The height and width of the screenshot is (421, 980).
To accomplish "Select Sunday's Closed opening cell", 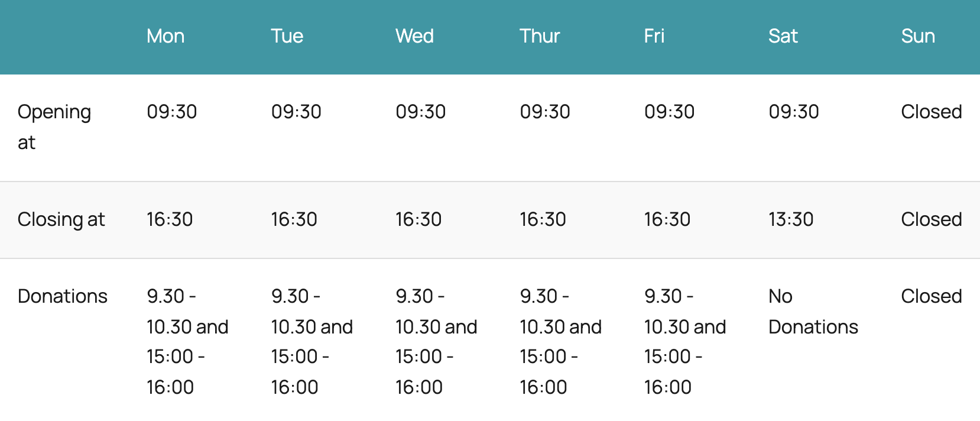I will point(932,112).
